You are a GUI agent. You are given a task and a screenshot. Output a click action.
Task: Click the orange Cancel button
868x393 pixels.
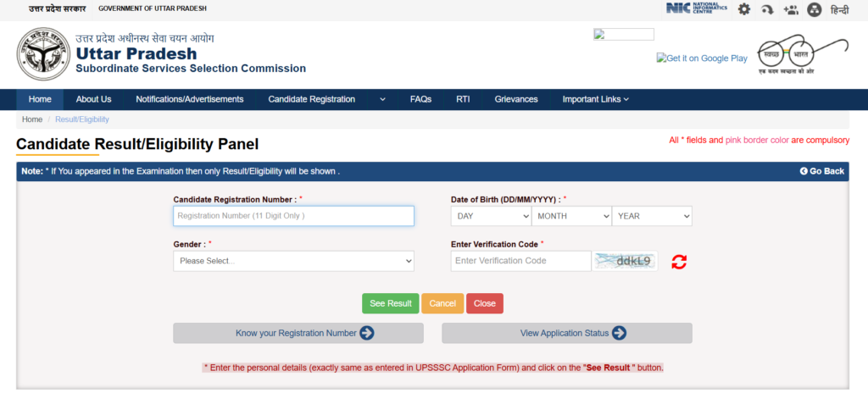click(x=442, y=303)
